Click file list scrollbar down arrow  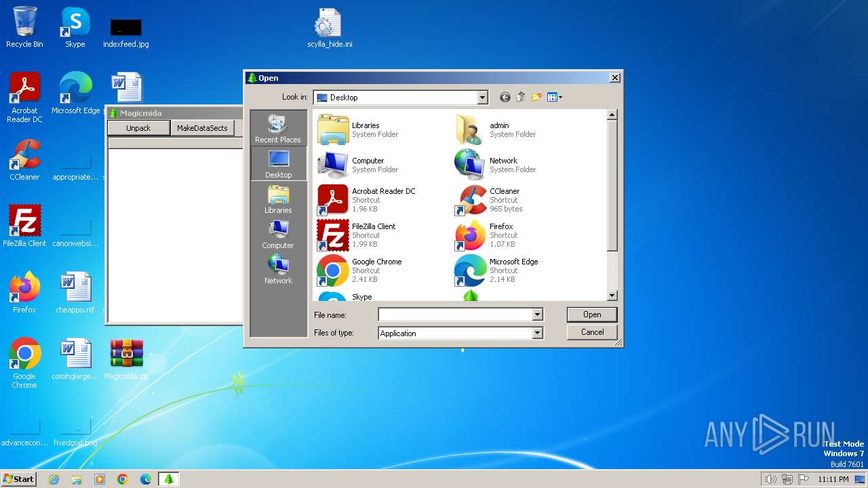612,296
